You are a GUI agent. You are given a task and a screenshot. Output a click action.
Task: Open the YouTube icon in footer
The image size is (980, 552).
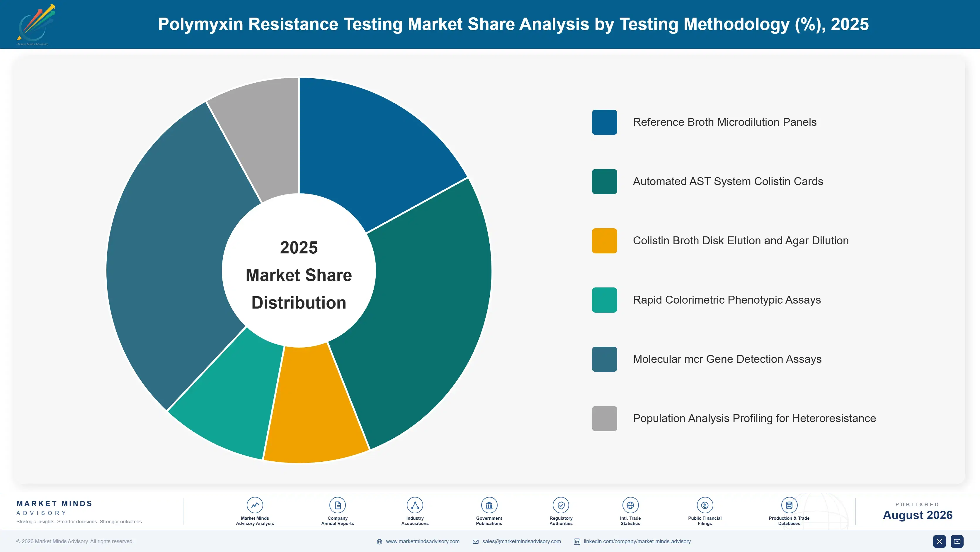click(x=957, y=541)
